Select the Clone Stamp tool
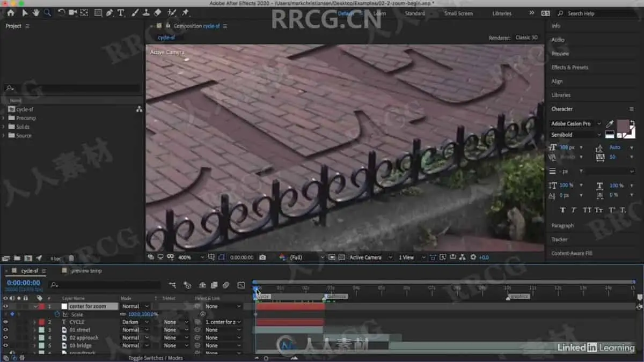This screenshot has height=362, width=644. (146, 12)
